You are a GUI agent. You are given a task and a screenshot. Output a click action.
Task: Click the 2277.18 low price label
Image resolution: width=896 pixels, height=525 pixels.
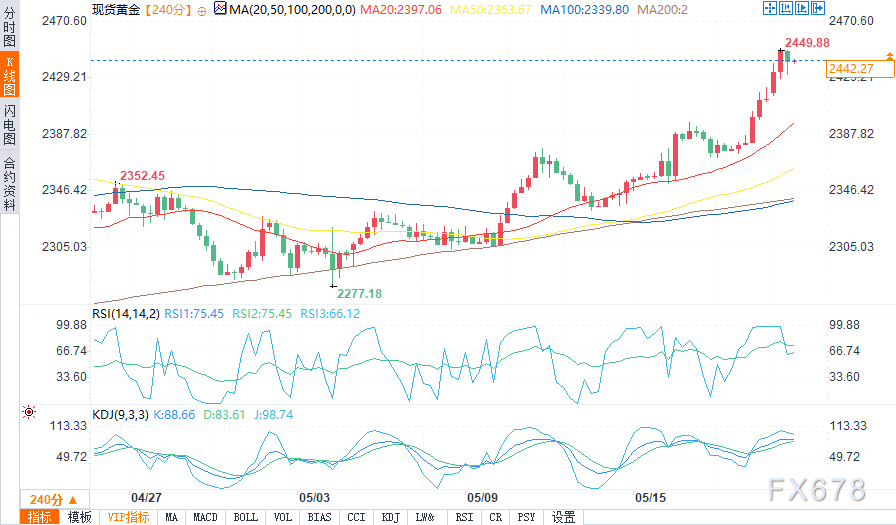(x=359, y=294)
